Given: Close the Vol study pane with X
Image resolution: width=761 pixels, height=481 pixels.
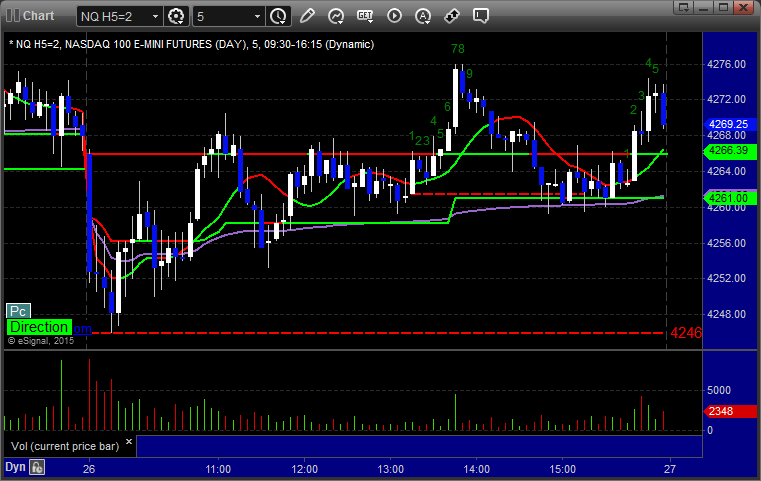Looking at the screenshot, I should click(129, 442).
